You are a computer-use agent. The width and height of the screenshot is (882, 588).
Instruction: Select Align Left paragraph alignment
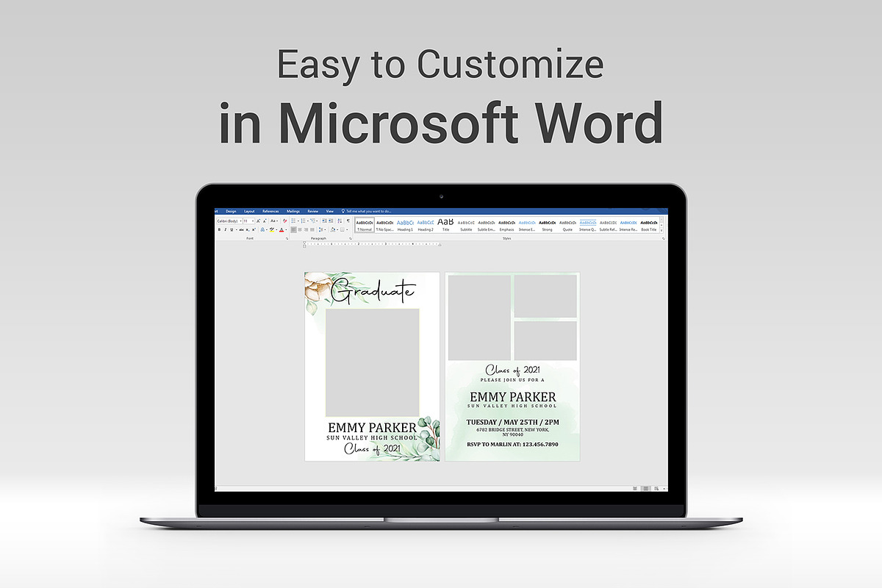point(293,230)
